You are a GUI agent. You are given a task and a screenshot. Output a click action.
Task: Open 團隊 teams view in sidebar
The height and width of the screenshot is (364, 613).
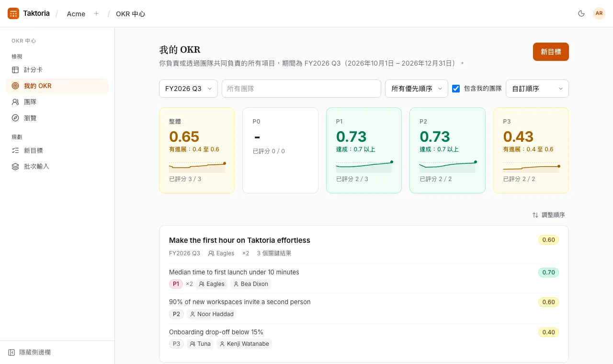57,102
